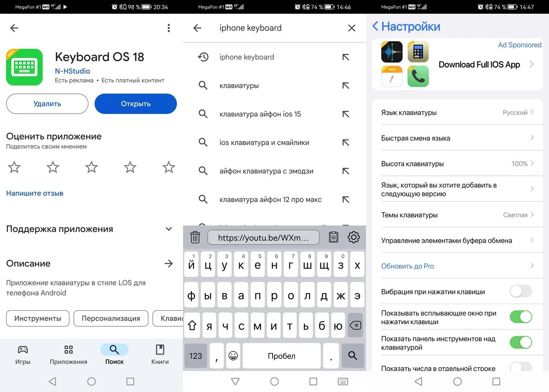Toggle numbers in separate row switch

pos(521,366)
